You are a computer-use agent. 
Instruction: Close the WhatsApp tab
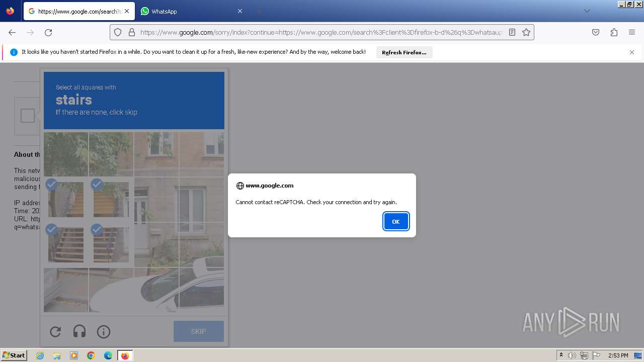point(239,11)
